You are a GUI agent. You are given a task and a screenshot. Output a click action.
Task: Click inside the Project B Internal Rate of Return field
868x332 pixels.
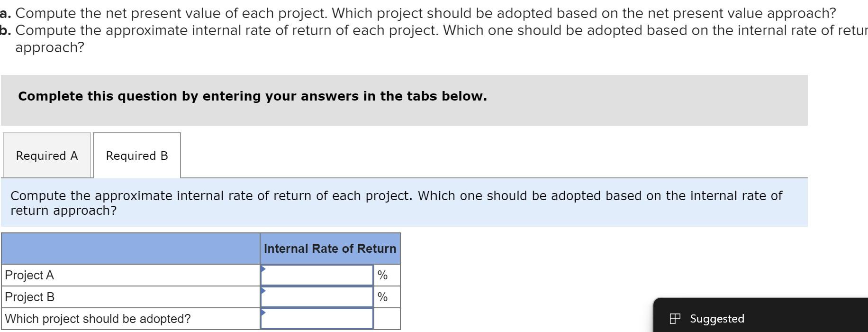click(316, 297)
